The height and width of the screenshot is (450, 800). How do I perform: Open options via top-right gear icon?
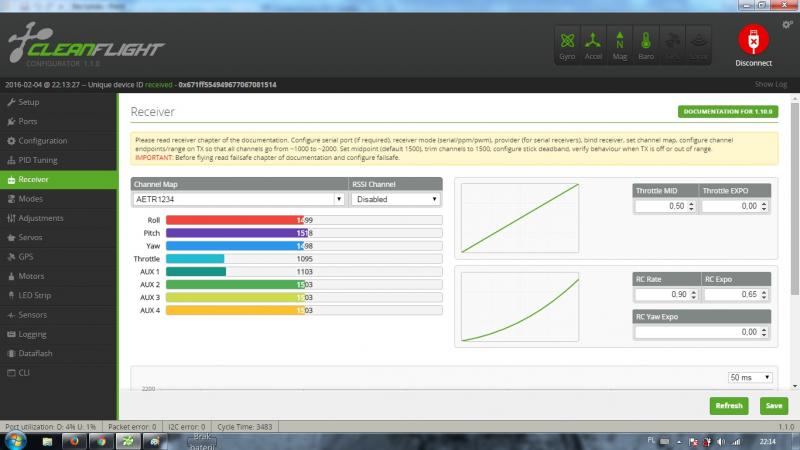(787, 24)
